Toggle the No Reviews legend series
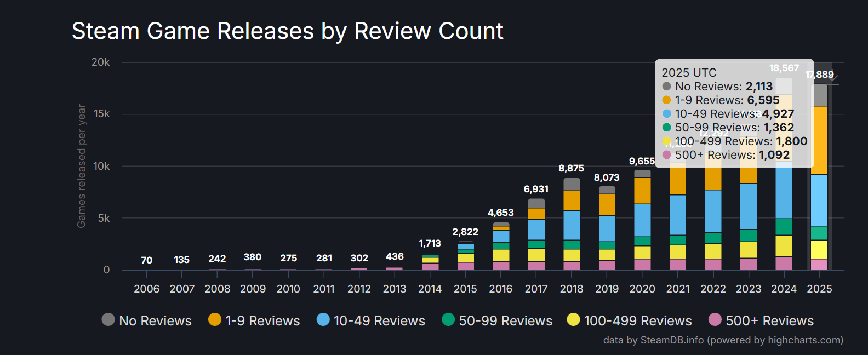Screen dimensions: 868x355 coord(147,320)
